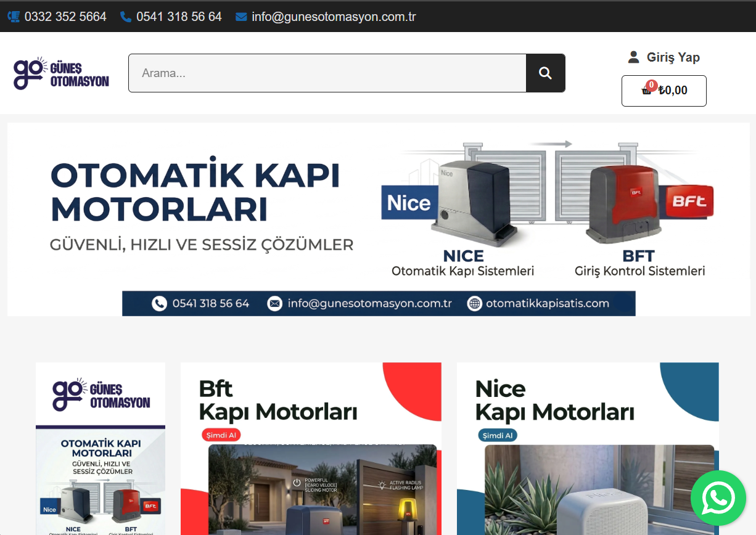Click the blue Şimdi Al button on the Nice card
Viewport: 756px width, 535px height.
coord(498,435)
